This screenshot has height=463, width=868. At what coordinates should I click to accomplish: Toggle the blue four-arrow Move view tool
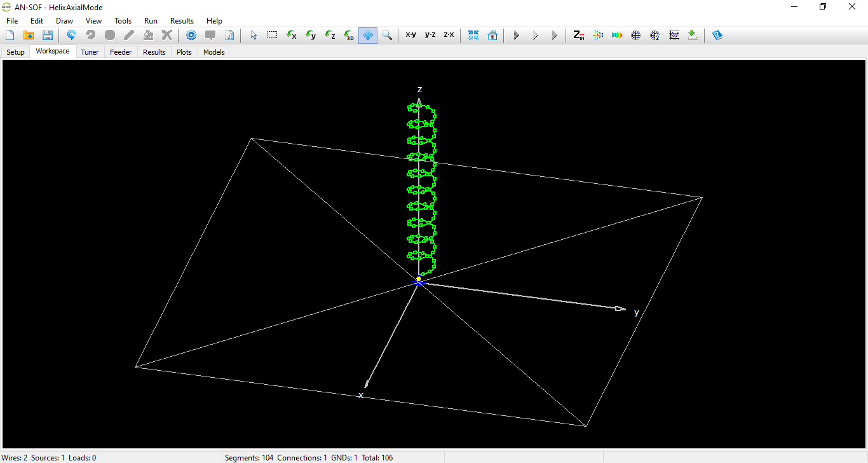point(367,35)
